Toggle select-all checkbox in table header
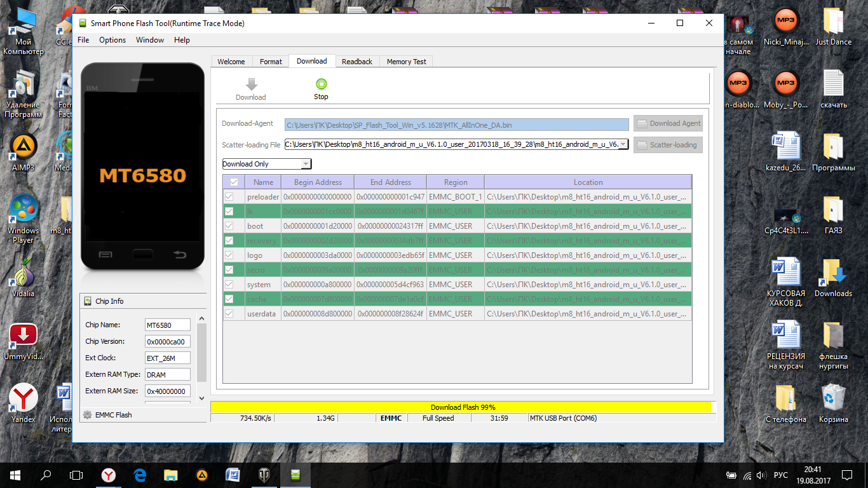 click(234, 182)
